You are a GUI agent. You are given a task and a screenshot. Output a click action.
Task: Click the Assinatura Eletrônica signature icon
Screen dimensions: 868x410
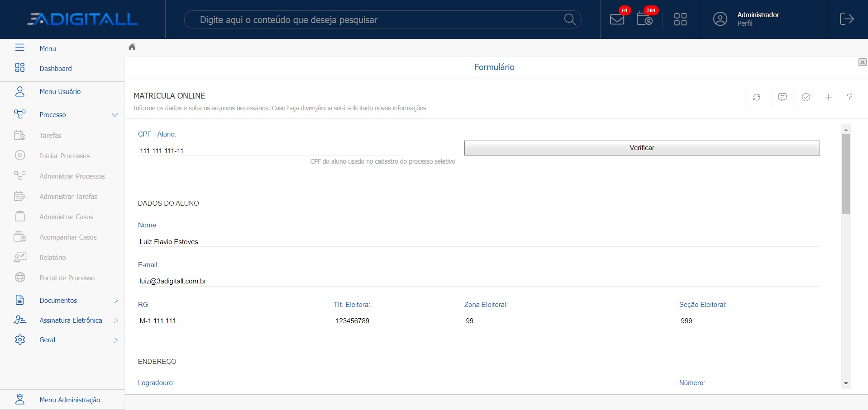(20, 320)
